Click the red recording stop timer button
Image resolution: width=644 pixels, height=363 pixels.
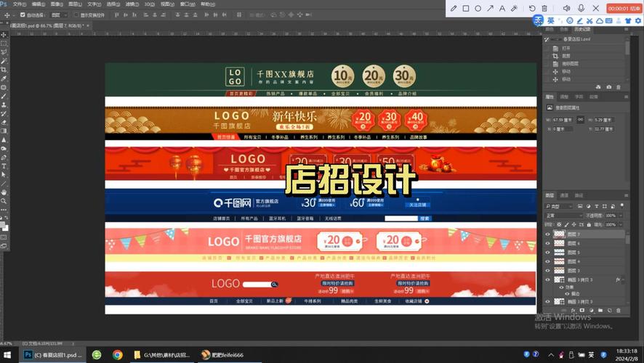[x=624, y=8]
